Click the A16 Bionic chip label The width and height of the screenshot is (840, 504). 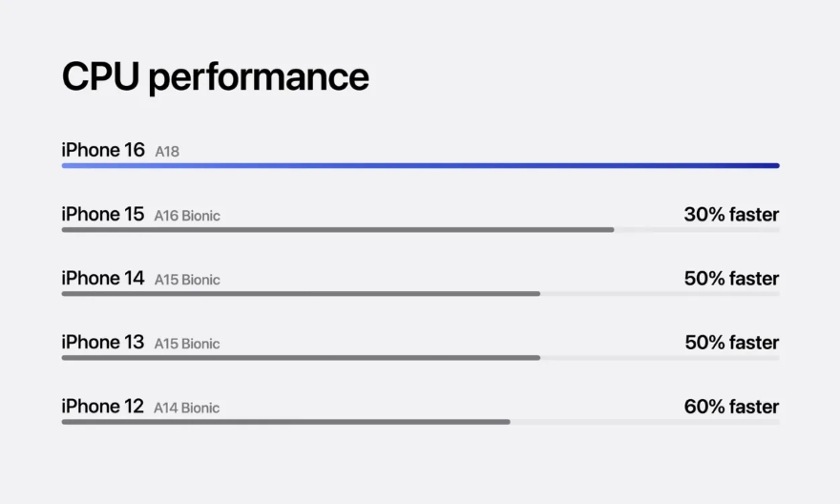pyautogui.click(x=187, y=216)
